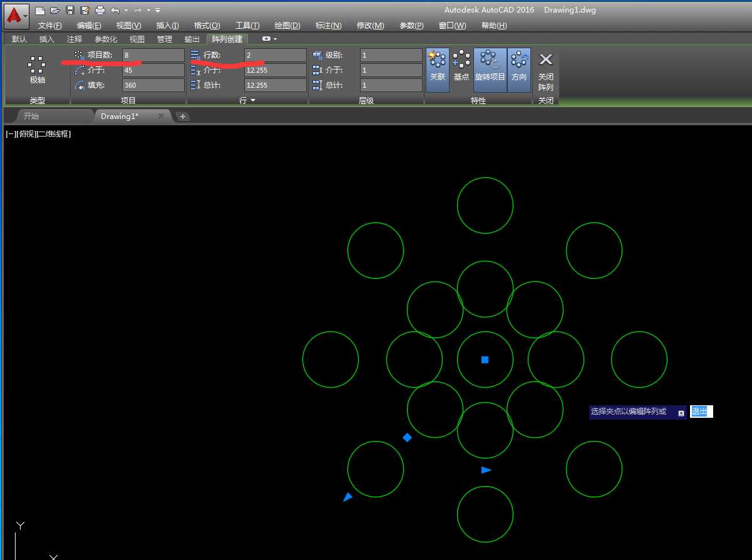Switch to the 注释 ribbon tab
Screen dimensions: 752x560
pyautogui.click(x=75, y=39)
